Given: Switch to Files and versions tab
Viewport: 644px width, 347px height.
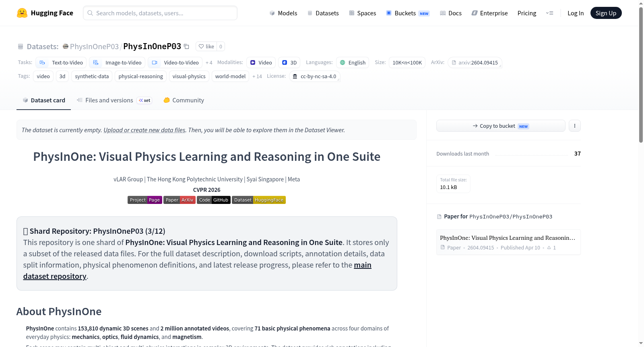Looking at the screenshot, I should pos(114,100).
